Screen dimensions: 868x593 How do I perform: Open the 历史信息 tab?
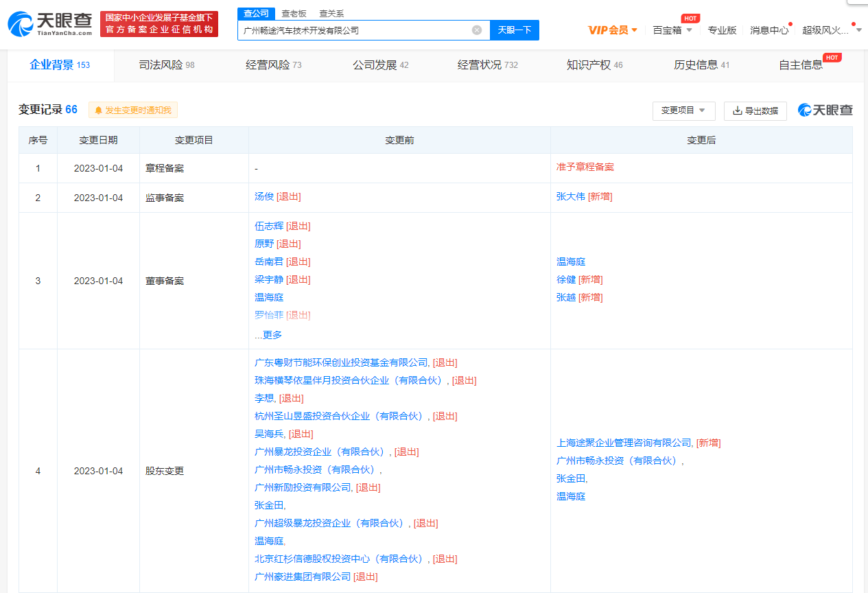tap(702, 65)
